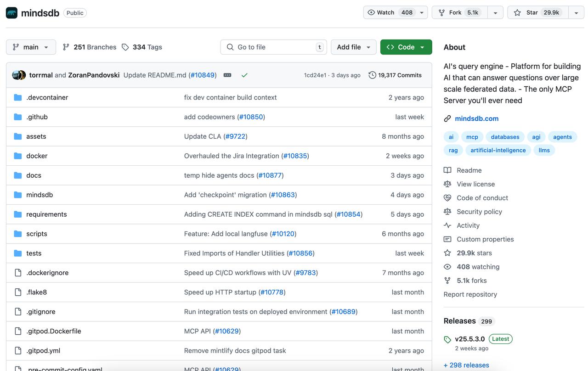The image size is (588, 371).
Task: Open the mindsdb.com website link
Action: [x=476, y=118]
